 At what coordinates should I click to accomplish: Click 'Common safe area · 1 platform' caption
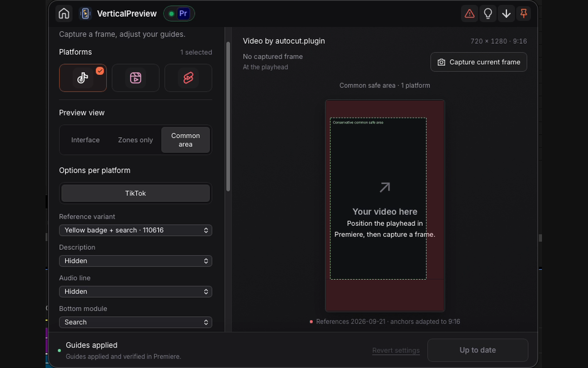coord(385,85)
